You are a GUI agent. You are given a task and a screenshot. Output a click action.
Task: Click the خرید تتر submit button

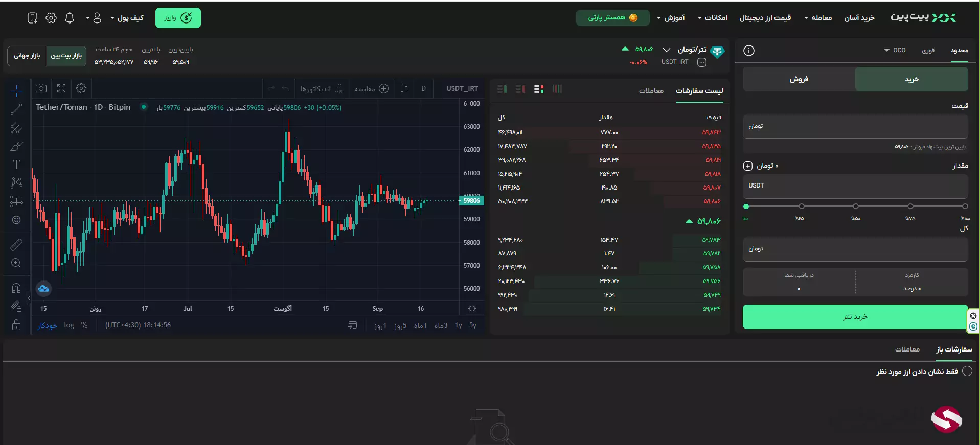(855, 317)
